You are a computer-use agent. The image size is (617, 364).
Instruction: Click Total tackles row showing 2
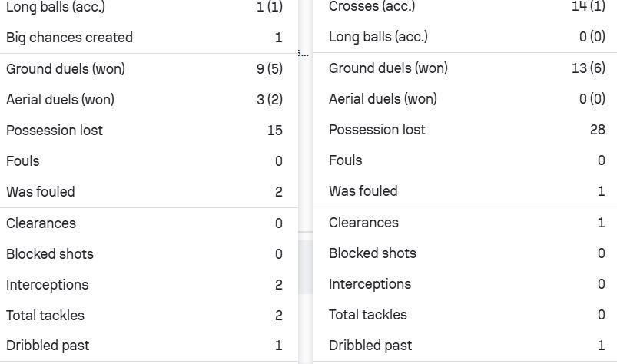tap(144, 316)
